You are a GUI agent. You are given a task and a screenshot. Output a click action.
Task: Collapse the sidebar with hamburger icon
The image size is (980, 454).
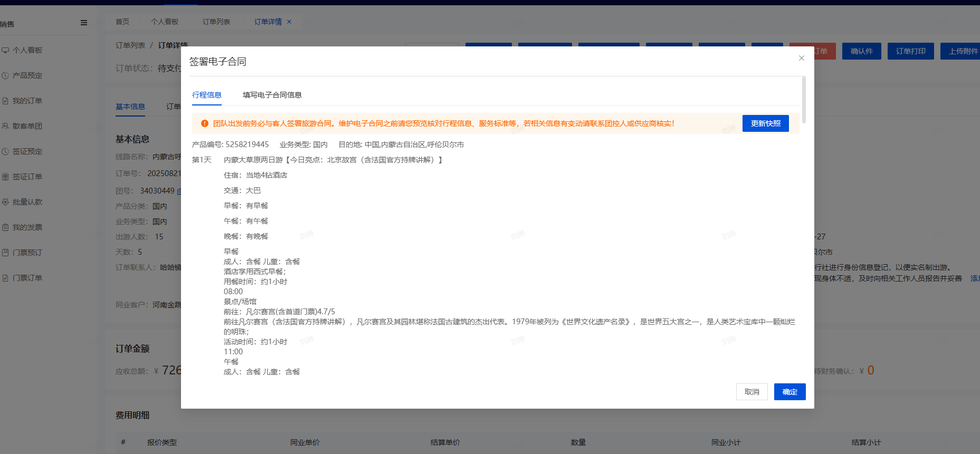point(84,23)
